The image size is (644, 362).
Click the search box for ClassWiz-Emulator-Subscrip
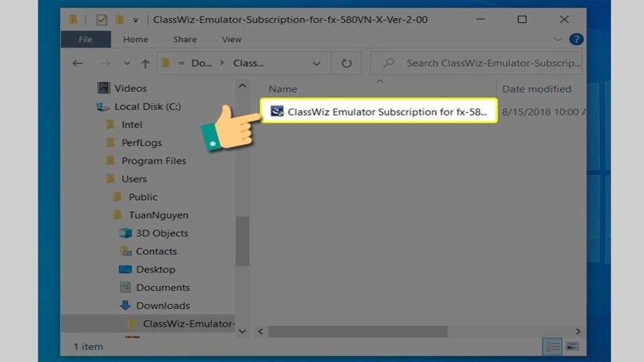pyautogui.click(x=476, y=63)
